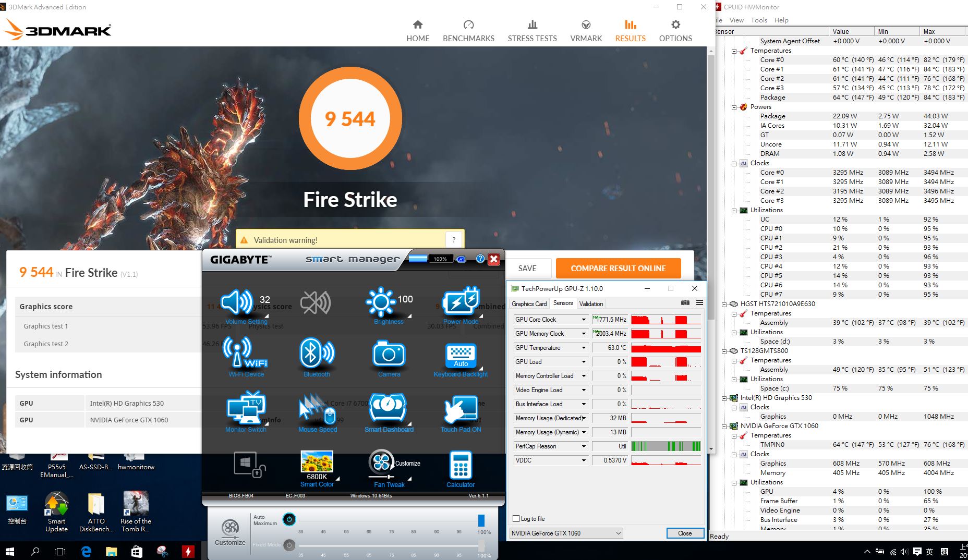Screen dimensions: 968x560
Task: Click the Windows key lock icon
Action: click(249, 464)
